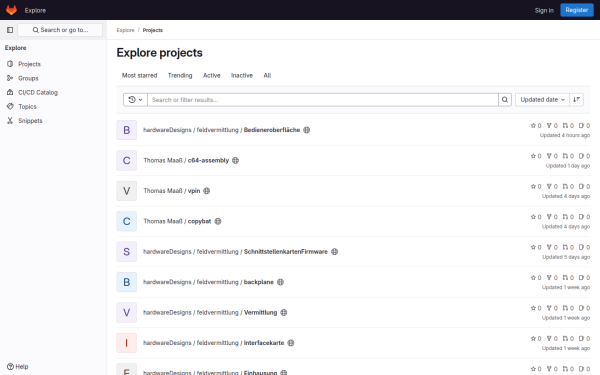Image resolution: width=600 pixels, height=375 pixels.
Task: Click the Sign in link
Action: [544, 10]
